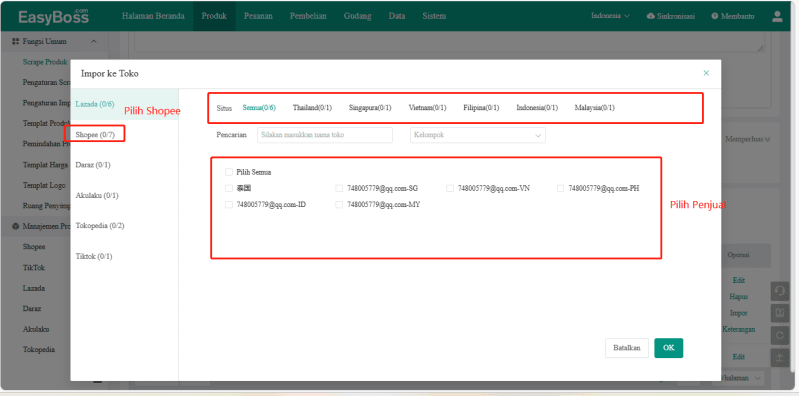Click the Batalkan button
The width and height of the screenshot is (799, 397).
click(627, 348)
